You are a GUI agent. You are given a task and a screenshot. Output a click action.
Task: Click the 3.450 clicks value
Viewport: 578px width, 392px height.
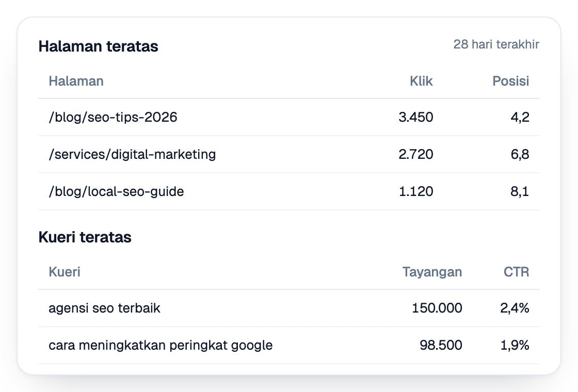click(x=416, y=117)
